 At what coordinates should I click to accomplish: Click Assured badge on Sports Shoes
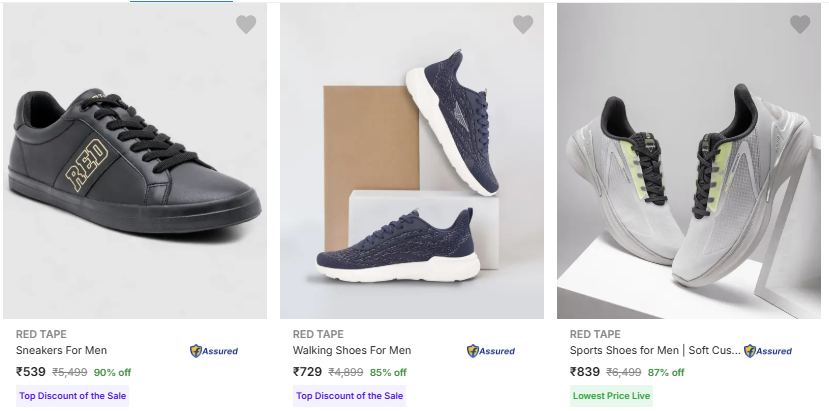[x=768, y=351]
